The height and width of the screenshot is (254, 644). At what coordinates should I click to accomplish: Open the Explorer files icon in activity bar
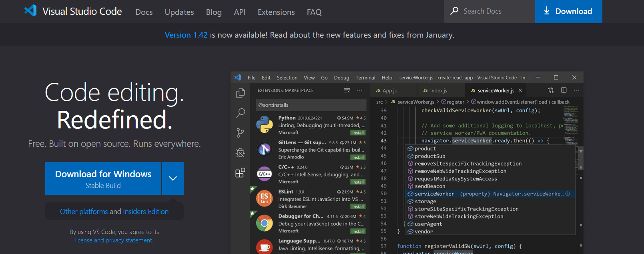coord(240,93)
